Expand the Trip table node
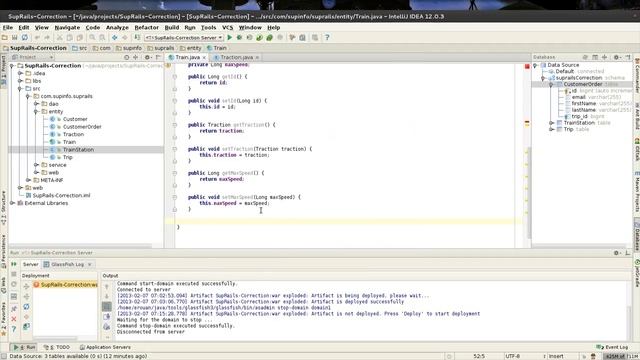This screenshot has width=640, height=360. coord(551,129)
